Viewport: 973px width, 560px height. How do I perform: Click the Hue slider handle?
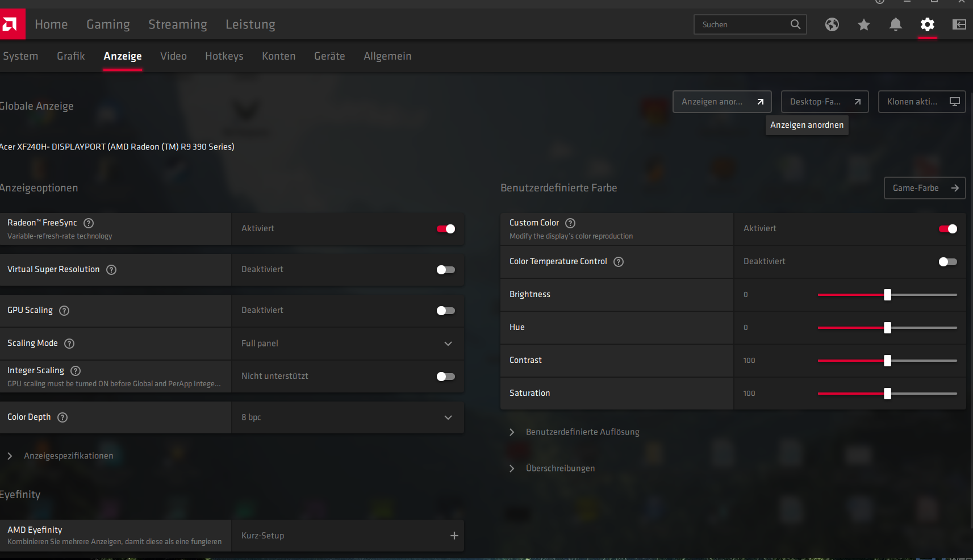coord(887,328)
